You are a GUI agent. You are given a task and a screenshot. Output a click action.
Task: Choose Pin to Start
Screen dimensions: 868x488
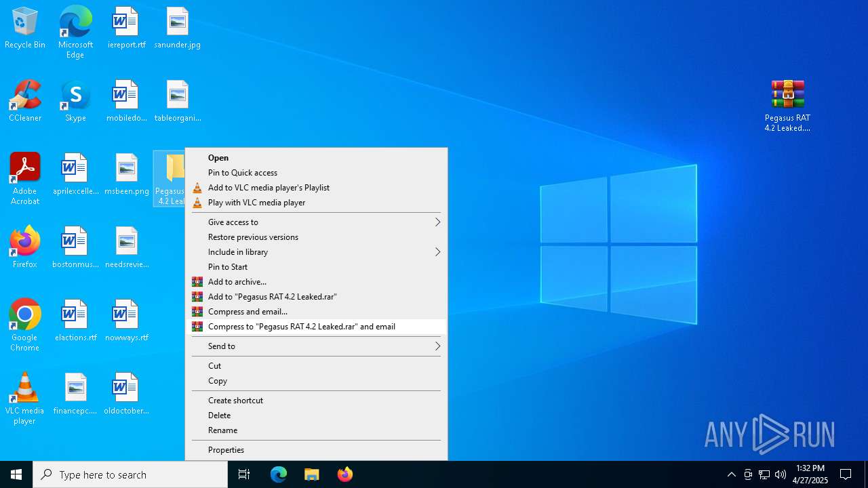[x=316, y=267]
